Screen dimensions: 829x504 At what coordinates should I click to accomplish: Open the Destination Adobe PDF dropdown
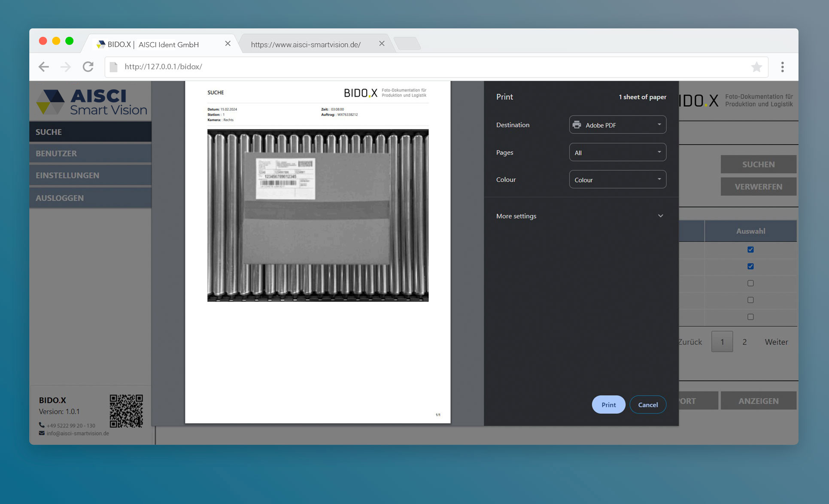tap(617, 125)
